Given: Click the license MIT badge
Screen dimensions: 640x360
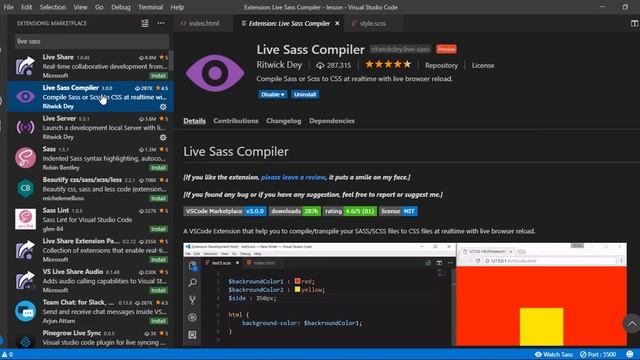Looking at the screenshot, I should click(x=398, y=211).
